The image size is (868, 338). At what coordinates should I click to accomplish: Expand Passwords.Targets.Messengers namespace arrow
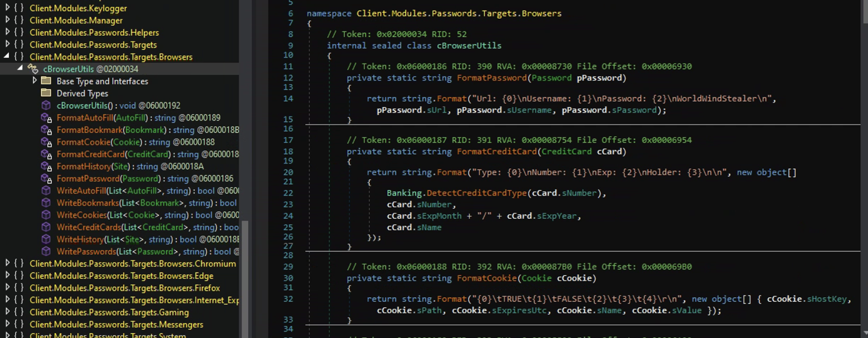pyautogui.click(x=7, y=324)
